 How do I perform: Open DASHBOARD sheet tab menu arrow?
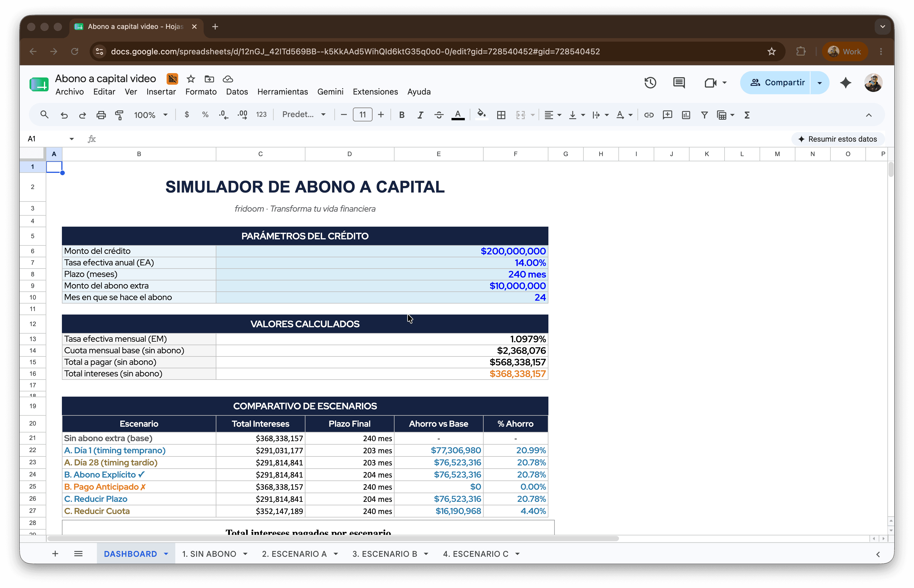coord(166,554)
